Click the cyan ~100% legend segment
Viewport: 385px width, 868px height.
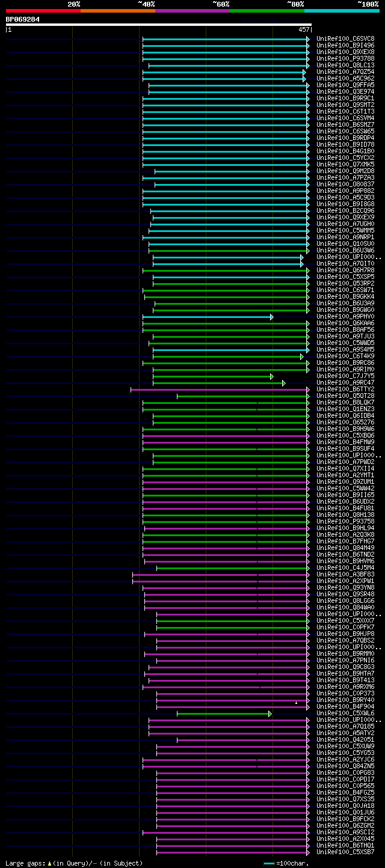tap(341, 10)
